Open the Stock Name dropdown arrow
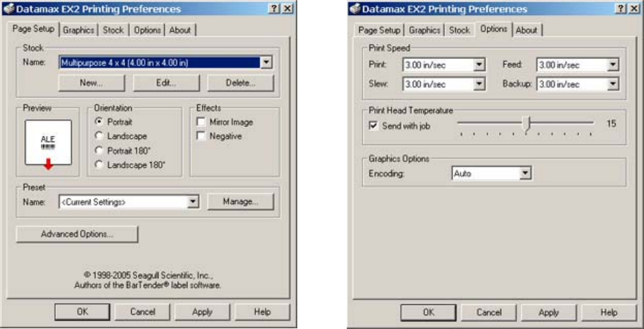 (x=266, y=63)
